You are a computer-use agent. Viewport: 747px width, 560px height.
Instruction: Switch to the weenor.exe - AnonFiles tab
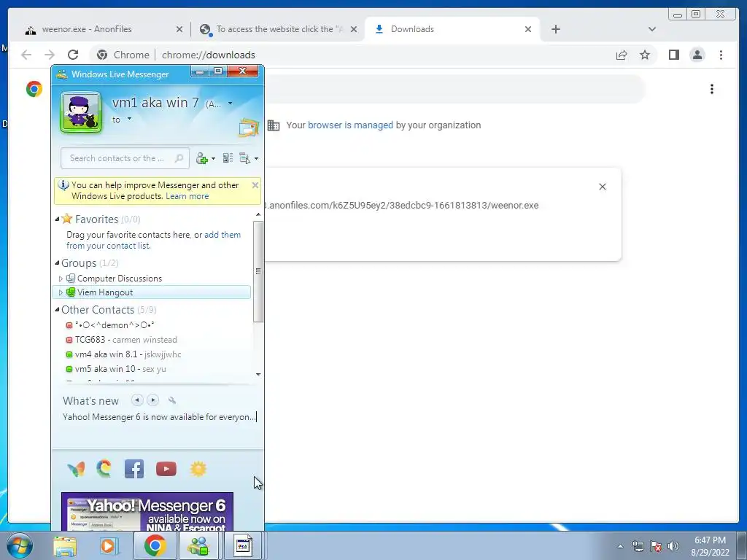click(x=102, y=29)
